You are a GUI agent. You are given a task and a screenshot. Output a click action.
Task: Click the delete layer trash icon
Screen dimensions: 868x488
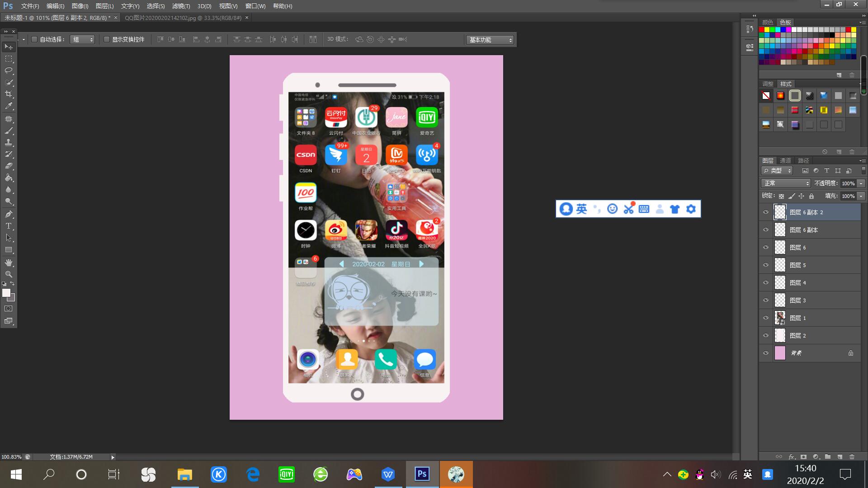[852, 457]
